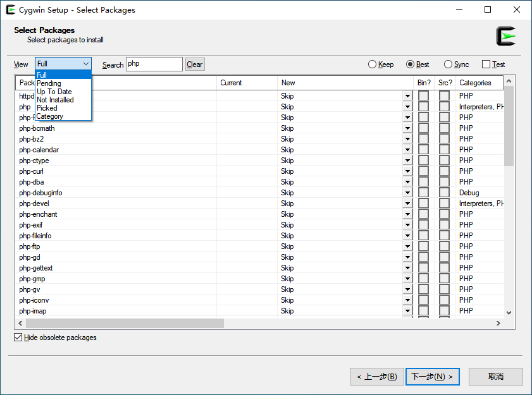Select the php-gmp package name
This screenshot has width=532, height=395.
click(x=32, y=279)
